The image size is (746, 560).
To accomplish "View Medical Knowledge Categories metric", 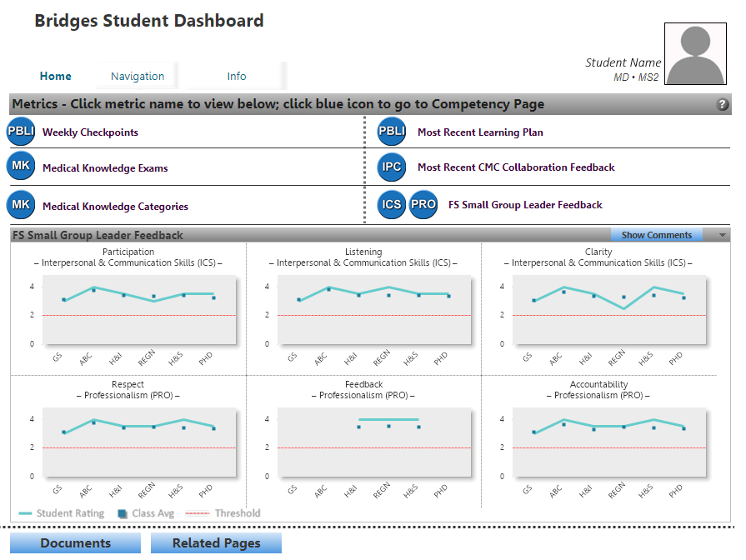I will point(115,207).
